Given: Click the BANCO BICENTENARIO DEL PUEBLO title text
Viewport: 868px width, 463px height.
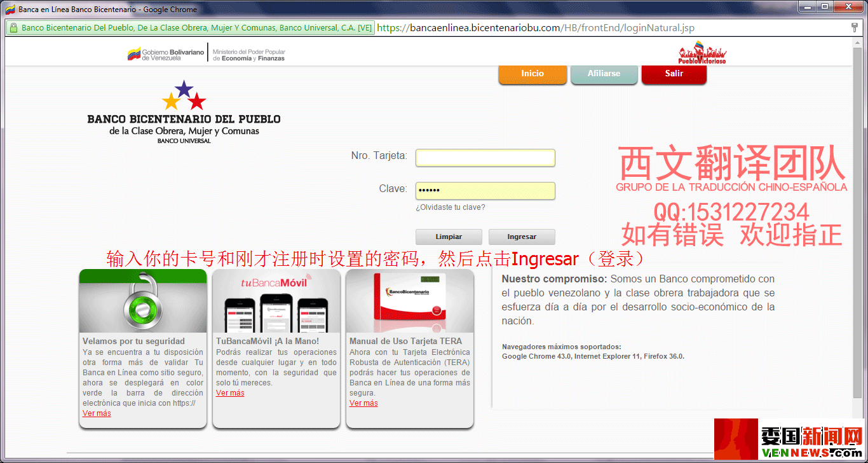Looking at the screenshot, I should 184,119.
